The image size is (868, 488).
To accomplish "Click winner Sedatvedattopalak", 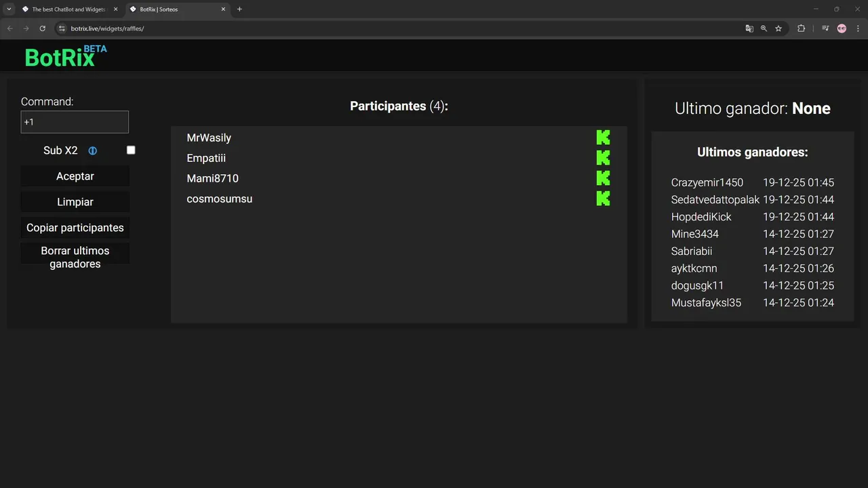I will (x=715, y=199).
